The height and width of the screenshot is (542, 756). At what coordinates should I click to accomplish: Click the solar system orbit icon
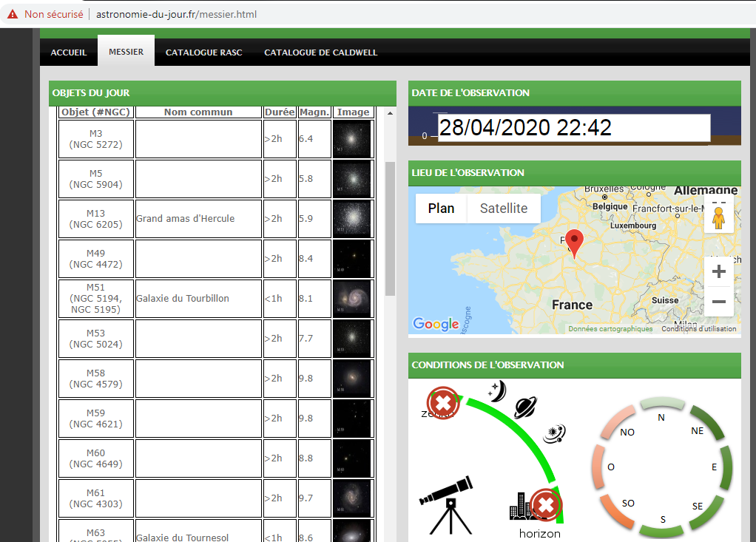click(555, 433)
